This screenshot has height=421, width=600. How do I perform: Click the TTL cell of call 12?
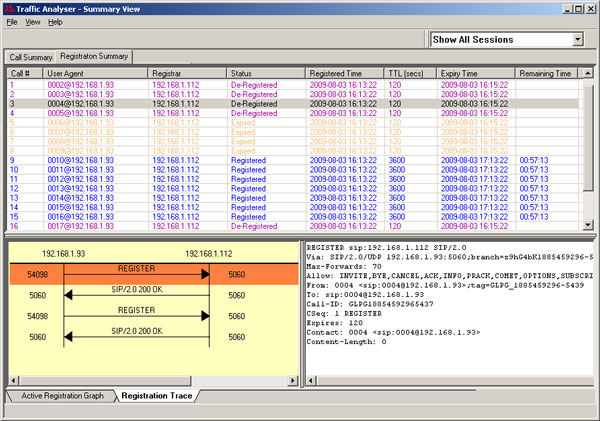(411, 188)
